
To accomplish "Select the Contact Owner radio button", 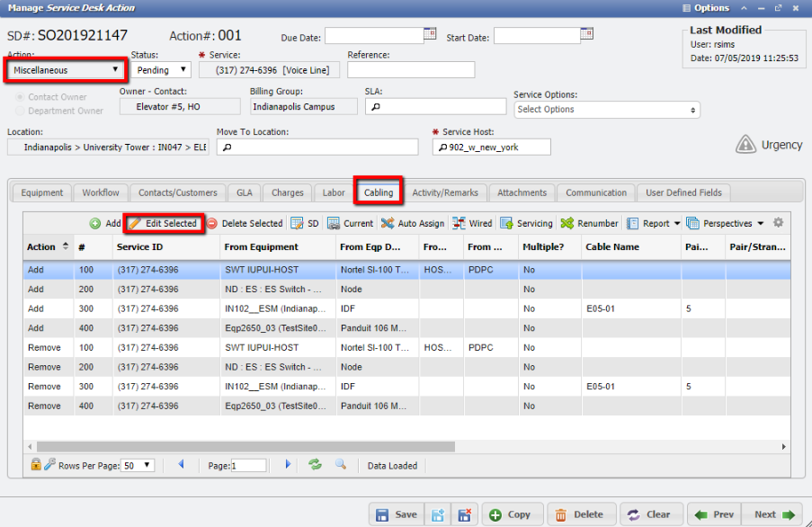I will [21, 96].
